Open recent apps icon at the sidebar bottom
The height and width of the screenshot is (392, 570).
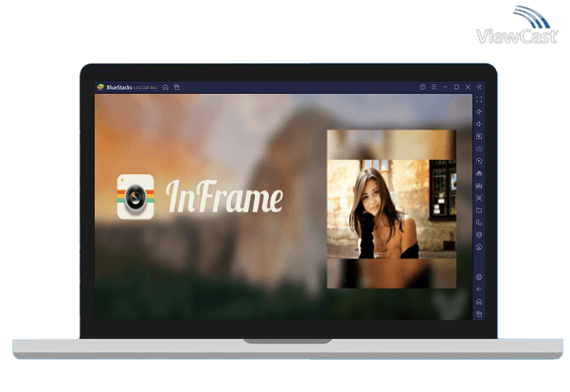(x=479, y=314)
